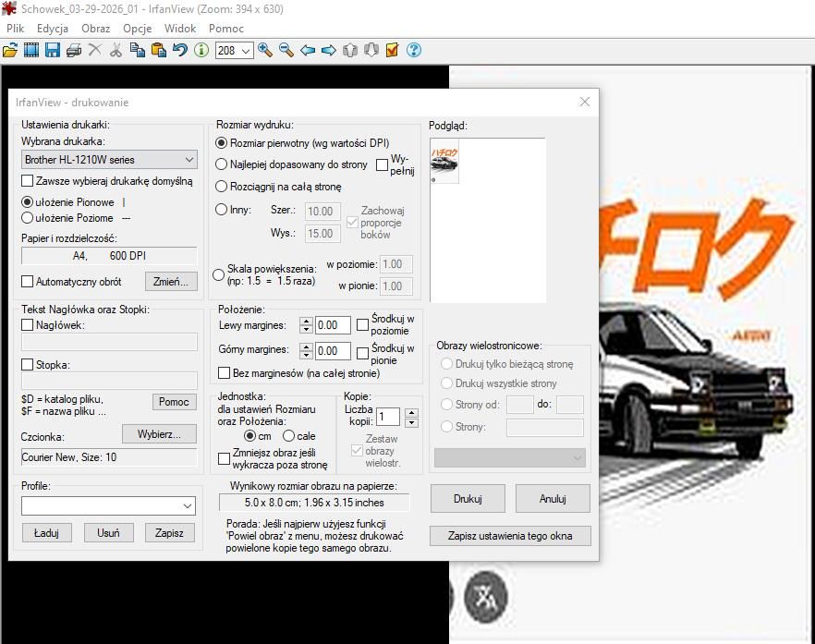The image size is (815, 644).
Task: Click the Pomoc button for header text
Action: (174, 402)
